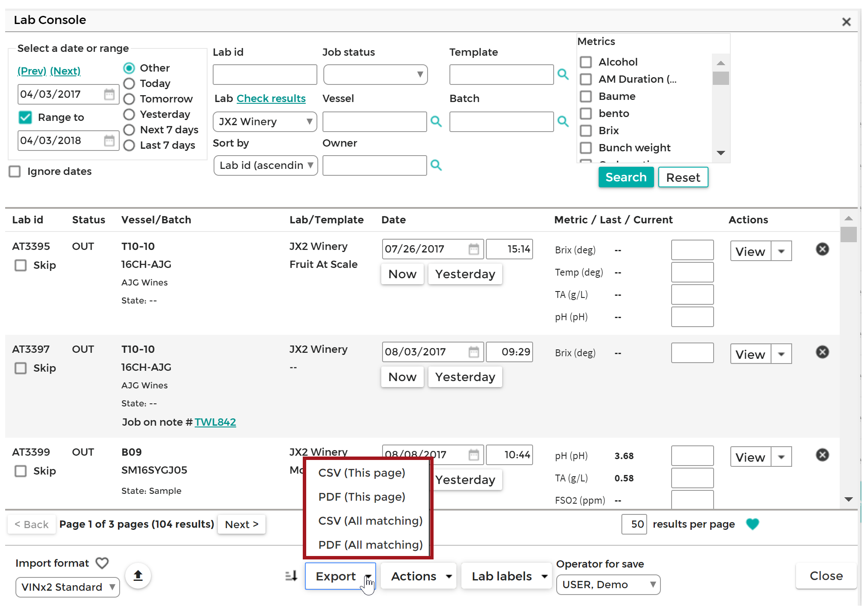The height and width of the screenshot is (610, 868).
Task: Open the Batch search magnifier
Action: [x=563, y=122]
